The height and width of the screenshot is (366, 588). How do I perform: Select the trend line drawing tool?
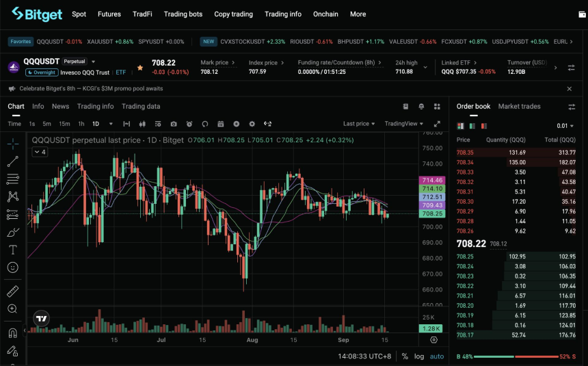click(13, 161)
